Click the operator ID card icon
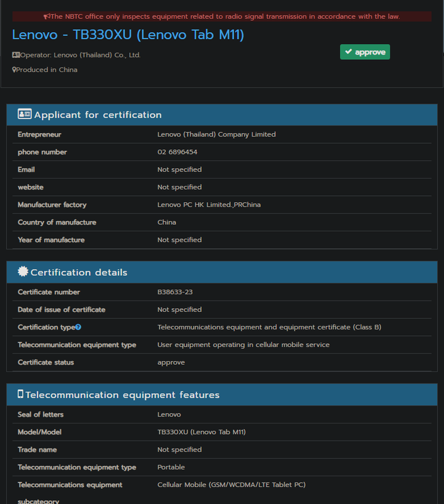Viewport: 444px width, 504px height. pos(16,55)
